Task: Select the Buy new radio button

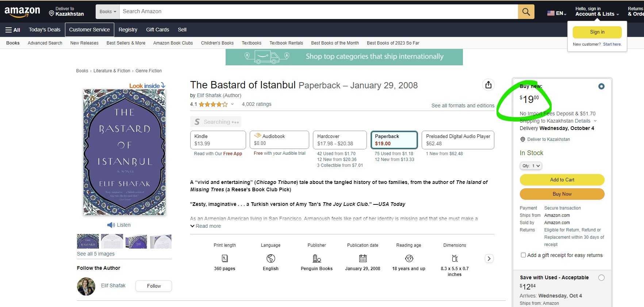Action: [601, 87]
